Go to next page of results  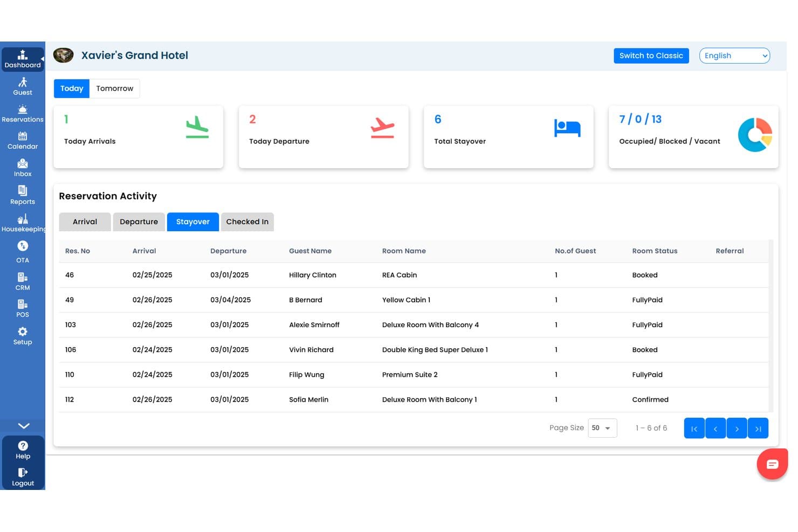pyautogui.click(x=737, y=429)
